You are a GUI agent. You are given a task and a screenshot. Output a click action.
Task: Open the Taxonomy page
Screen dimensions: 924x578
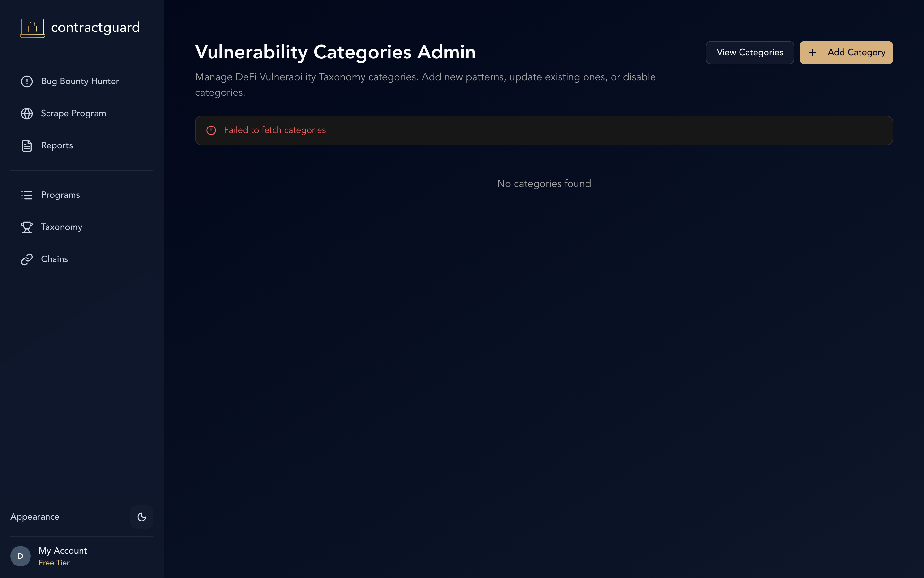(82, 227)
